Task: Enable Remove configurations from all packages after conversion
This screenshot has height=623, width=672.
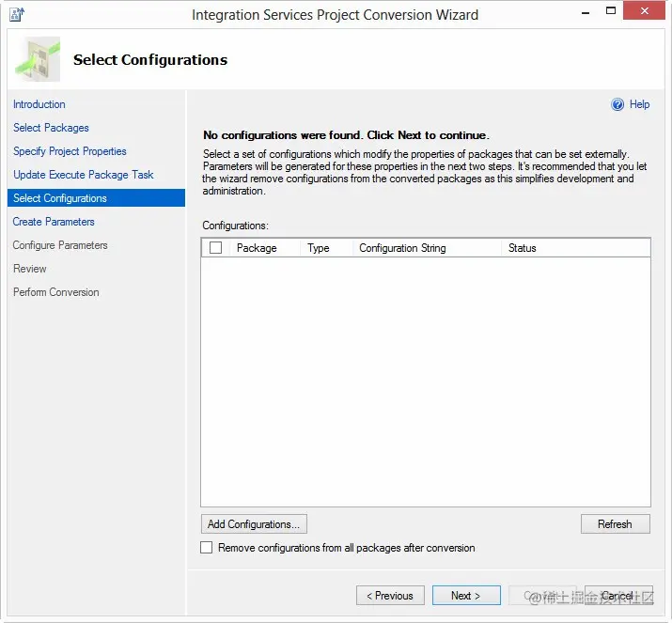Action: (206, 548)
